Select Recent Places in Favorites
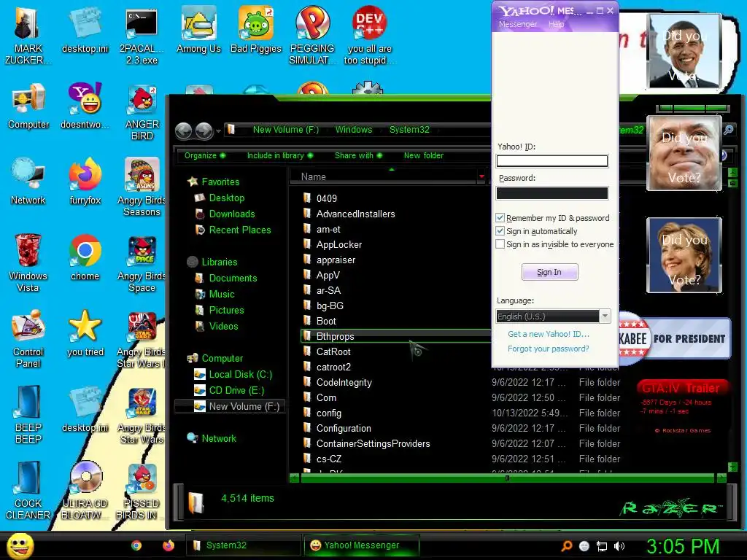 [239, 230]
